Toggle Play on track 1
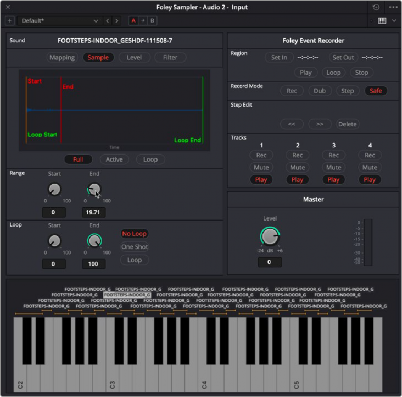Viewport: 402px width, 397px height. pyautogui.click(x=261, y=180)
